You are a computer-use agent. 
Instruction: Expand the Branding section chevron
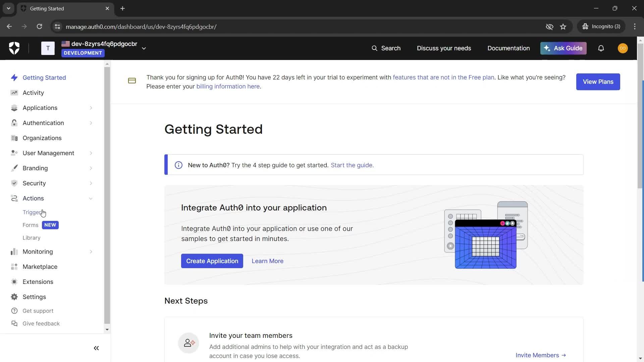[x=91, y=168]
